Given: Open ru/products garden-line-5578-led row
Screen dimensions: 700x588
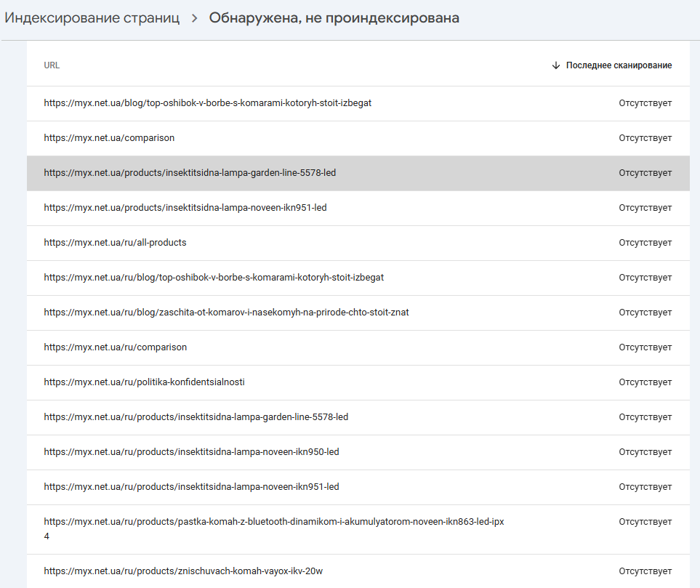Looking at the screenshot, I should tap(358, 416).
